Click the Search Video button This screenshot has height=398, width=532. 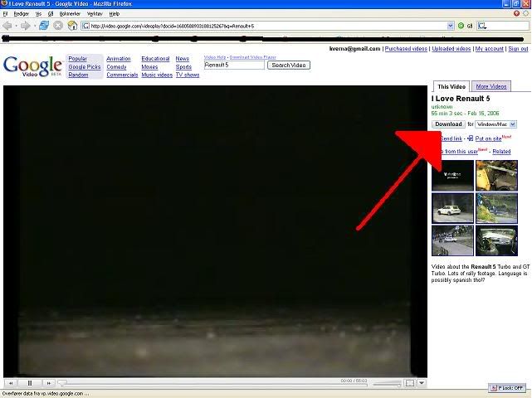point(288,66)
